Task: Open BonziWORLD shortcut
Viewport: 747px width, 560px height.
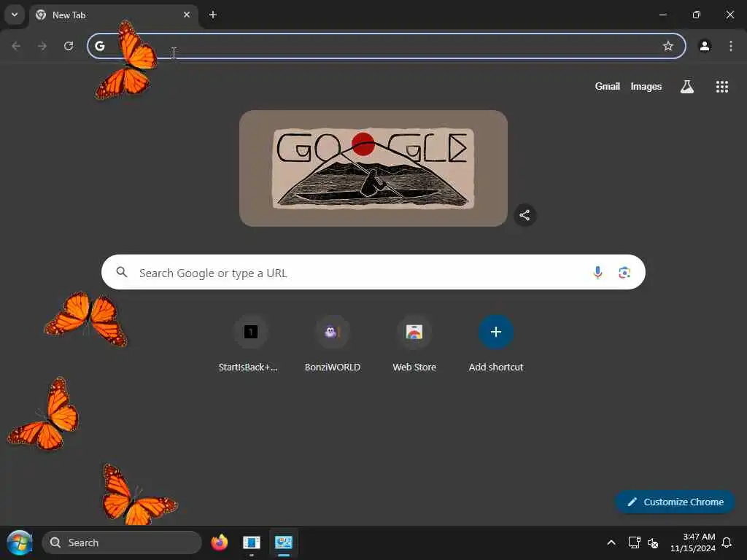Action: pyautogui.click(x=333, y=344)
